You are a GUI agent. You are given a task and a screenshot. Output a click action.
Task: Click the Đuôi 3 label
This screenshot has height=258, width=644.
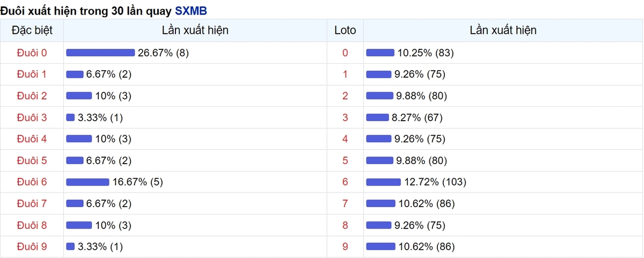32,117
